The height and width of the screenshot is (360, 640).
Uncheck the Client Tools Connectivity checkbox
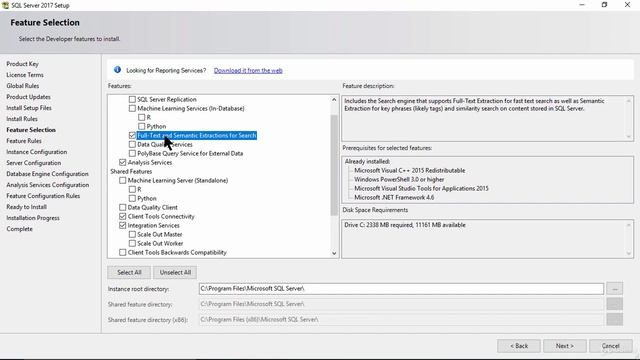click(122, 216)
